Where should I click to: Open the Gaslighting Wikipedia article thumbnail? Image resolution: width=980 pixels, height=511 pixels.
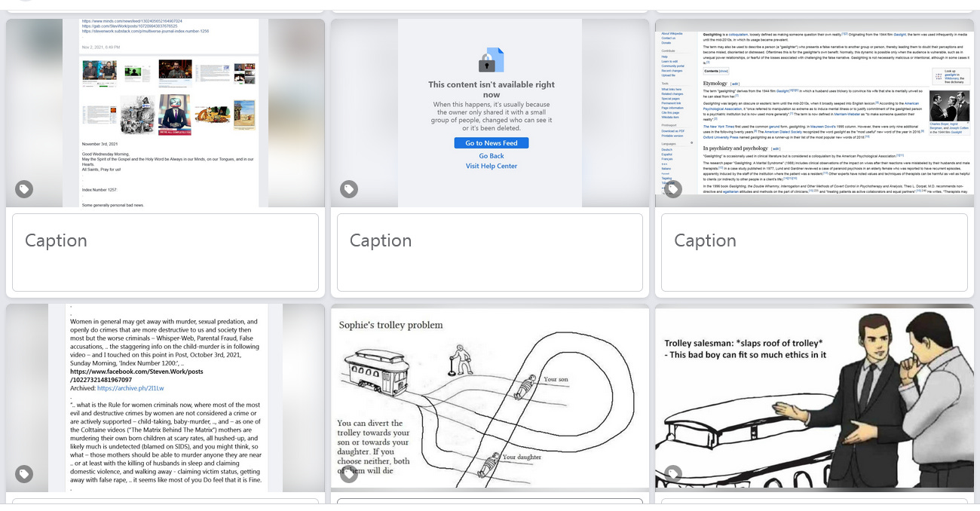coord(814,113)
